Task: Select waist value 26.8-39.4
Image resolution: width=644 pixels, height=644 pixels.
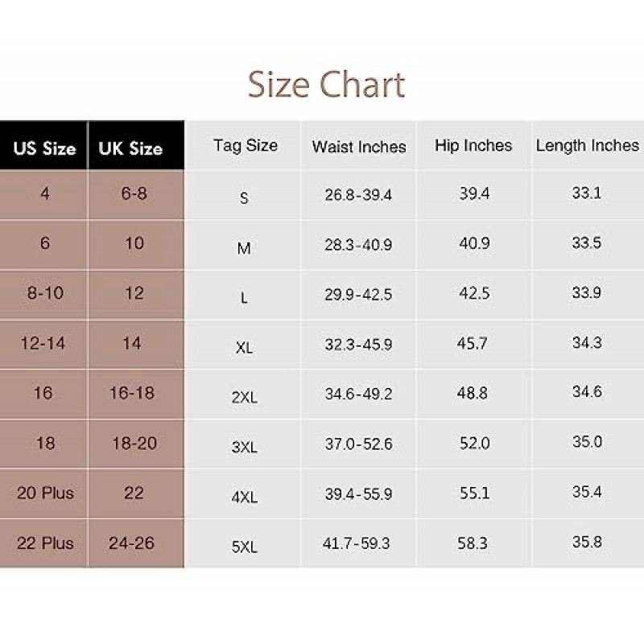Action: pyautogui.click(x=359, y=195)
